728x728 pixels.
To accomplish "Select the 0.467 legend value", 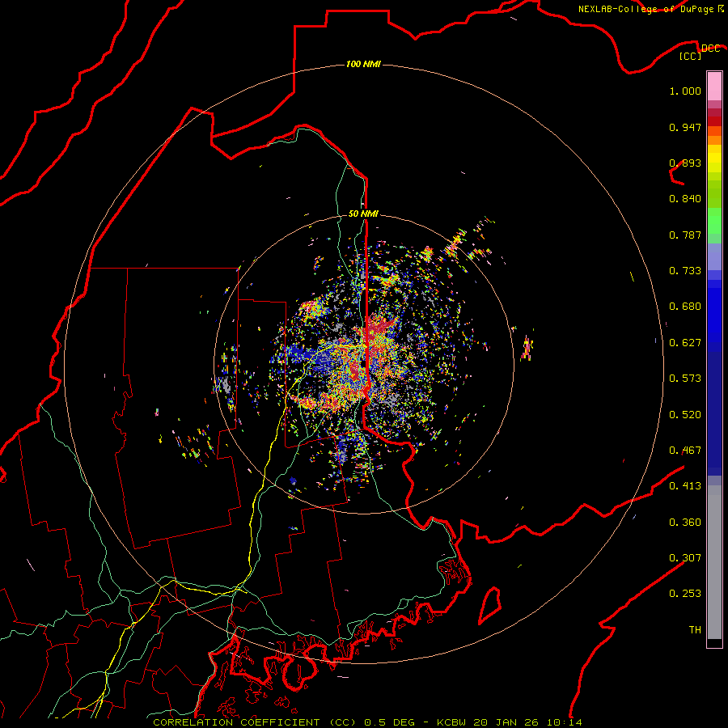I will (685, 451).
